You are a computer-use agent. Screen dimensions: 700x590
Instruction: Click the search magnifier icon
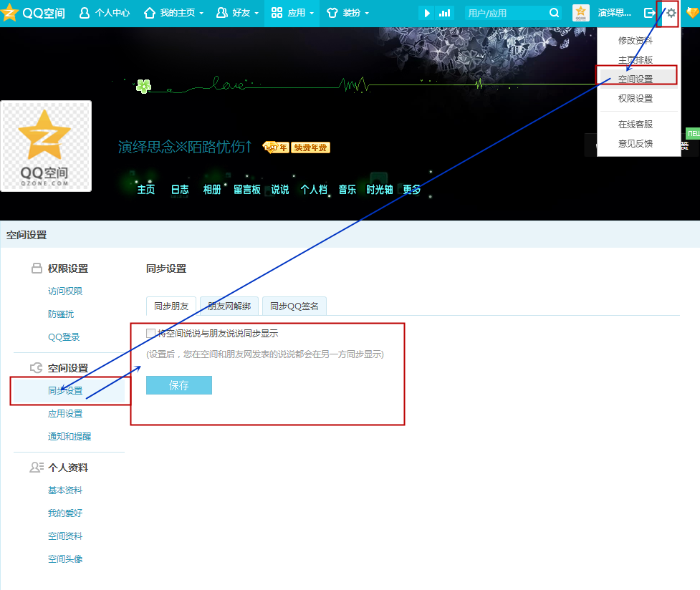tap(555, 13)
